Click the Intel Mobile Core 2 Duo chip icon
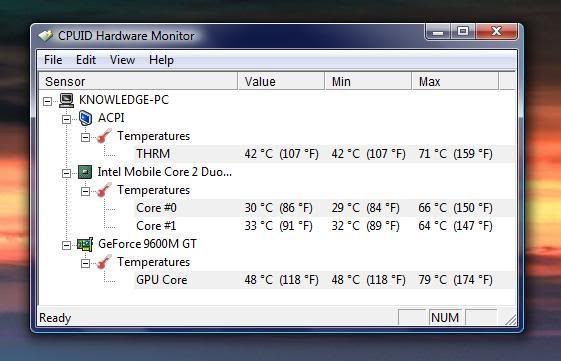Screen dimensions: 561x361 85,172
